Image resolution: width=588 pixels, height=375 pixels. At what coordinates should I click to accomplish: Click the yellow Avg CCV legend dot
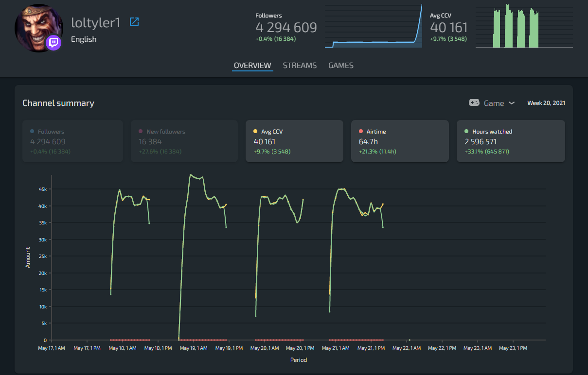coord(255,131)
